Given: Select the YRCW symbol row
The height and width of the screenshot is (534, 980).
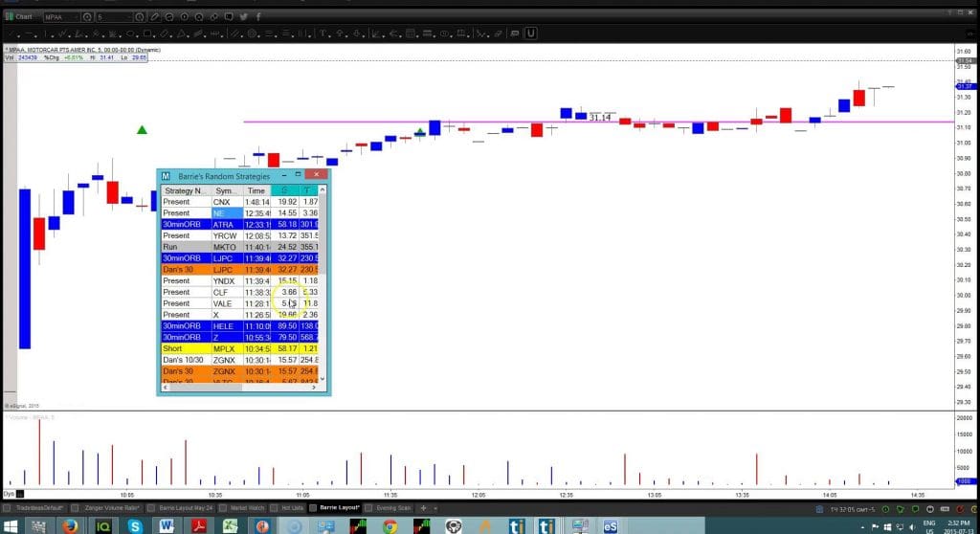Looking at the screenshot, I should [x=240, y=235].
